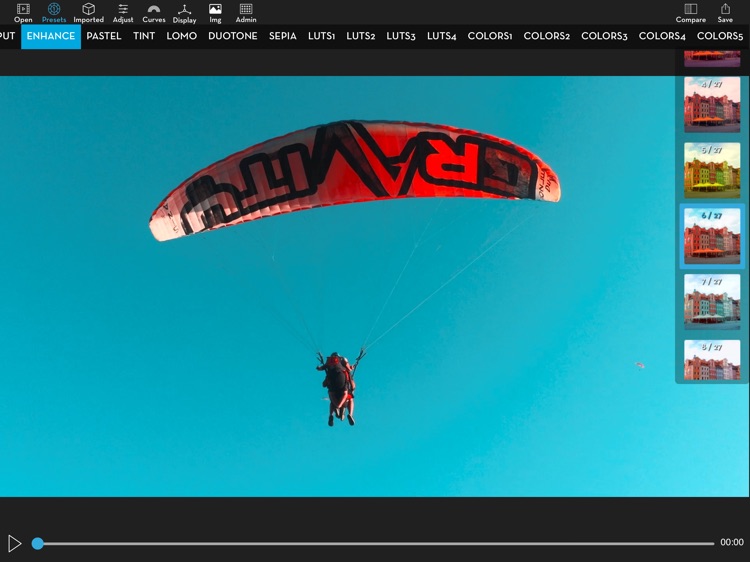
Task: Play the video with the play button
Action: (14, 543)
